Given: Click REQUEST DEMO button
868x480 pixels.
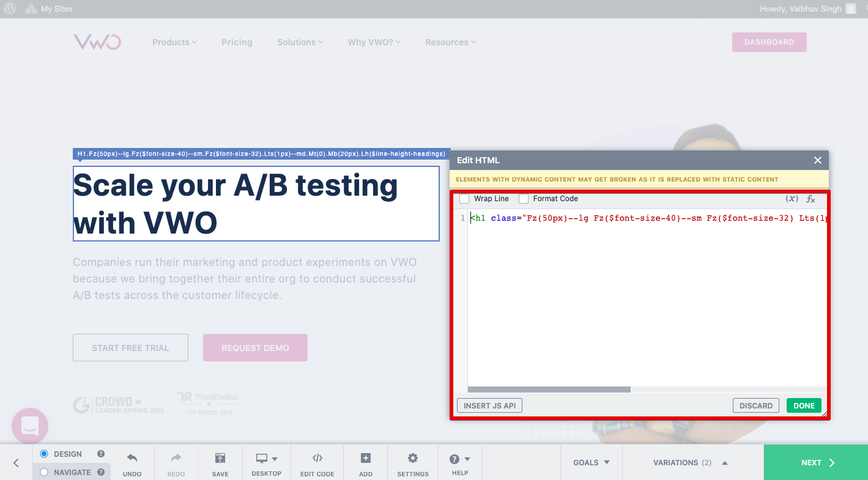Looking at the screenshot, I should coord(255,348).
